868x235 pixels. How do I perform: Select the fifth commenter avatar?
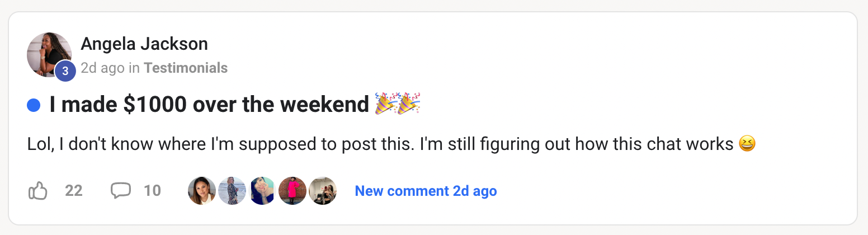323,191
